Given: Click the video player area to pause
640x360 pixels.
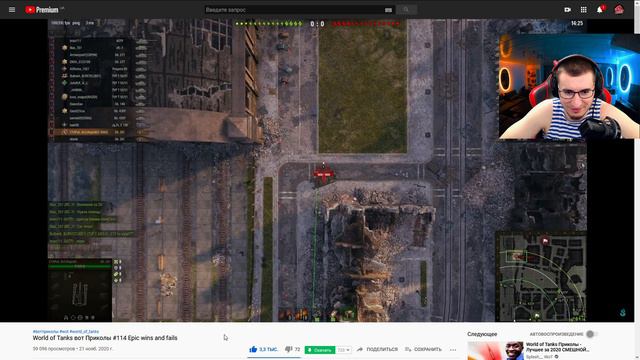Looking at the screenshot, I should (317, 170).
